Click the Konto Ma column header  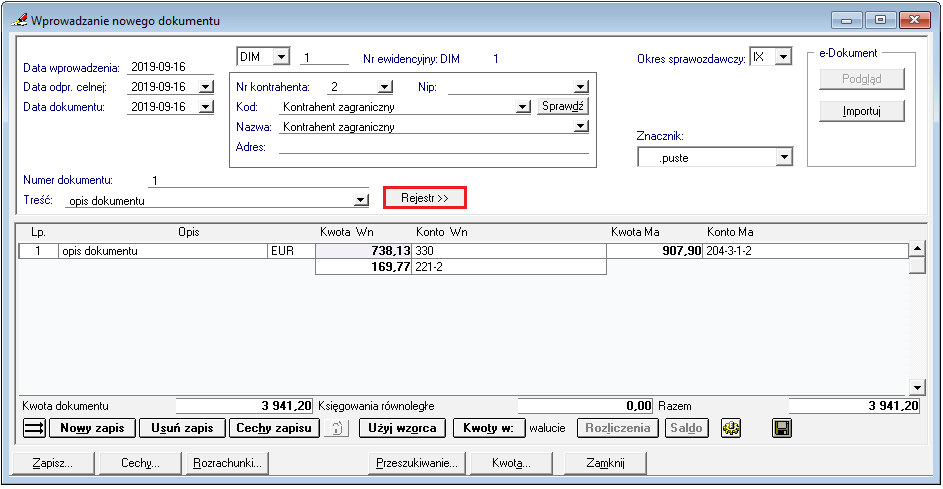[730, 232]
